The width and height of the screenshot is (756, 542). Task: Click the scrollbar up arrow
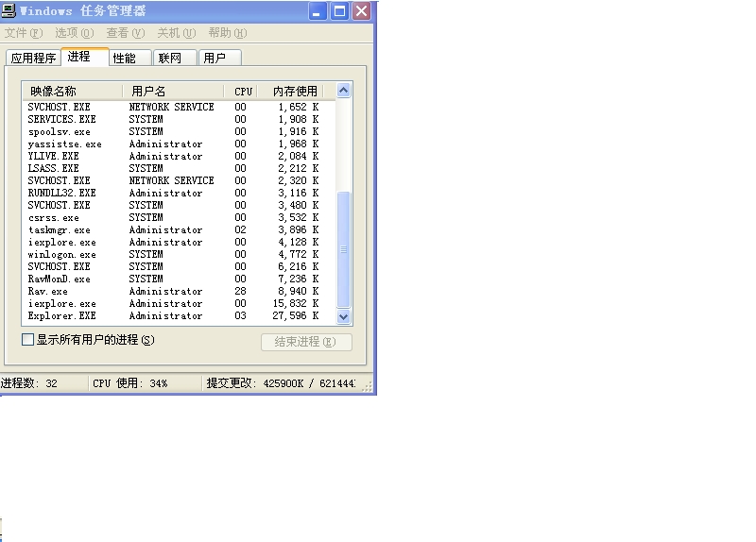click(x=343, y=90)
